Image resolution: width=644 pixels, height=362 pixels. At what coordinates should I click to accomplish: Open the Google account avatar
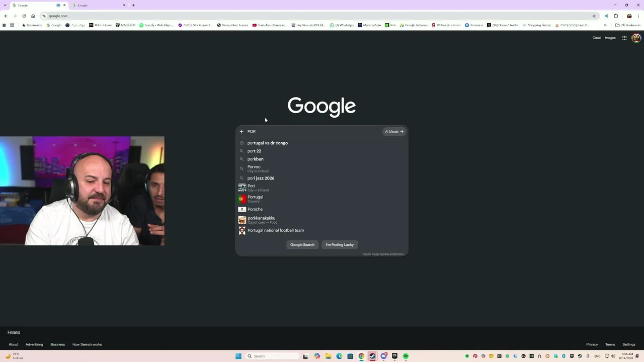pyautogui.click(x=636, y=38)
